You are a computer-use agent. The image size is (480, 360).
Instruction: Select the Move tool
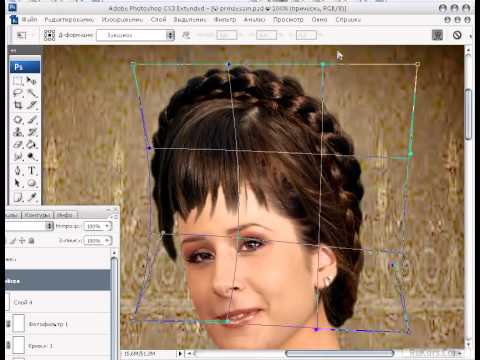point(32,81)
